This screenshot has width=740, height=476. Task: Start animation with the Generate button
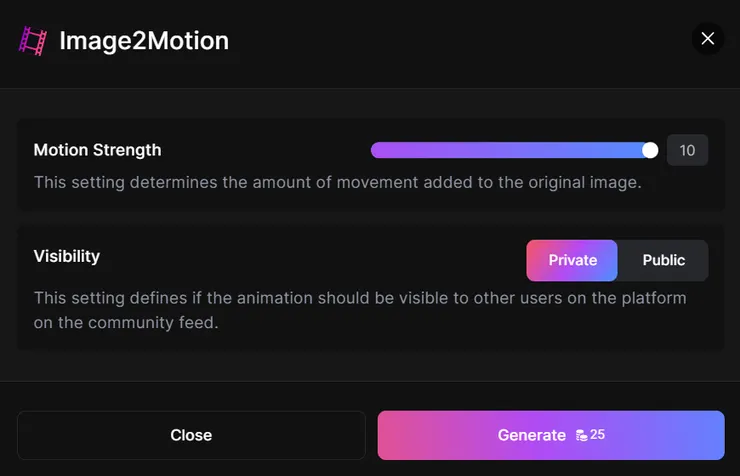[550, 435]
